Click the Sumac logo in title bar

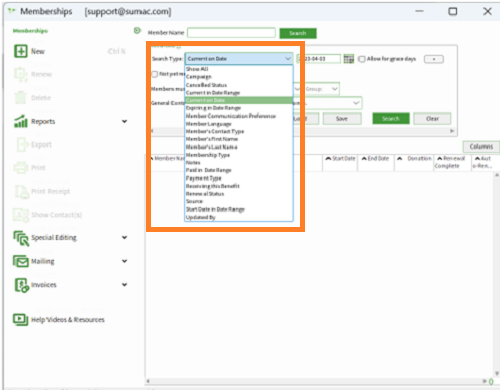pos(12,11)
